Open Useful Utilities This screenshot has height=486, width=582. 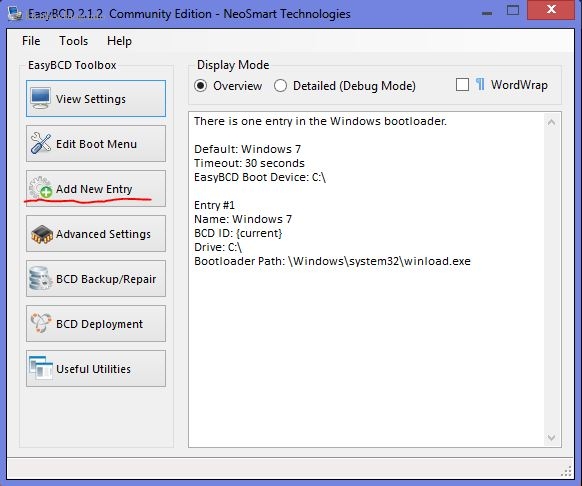point(96,368)
